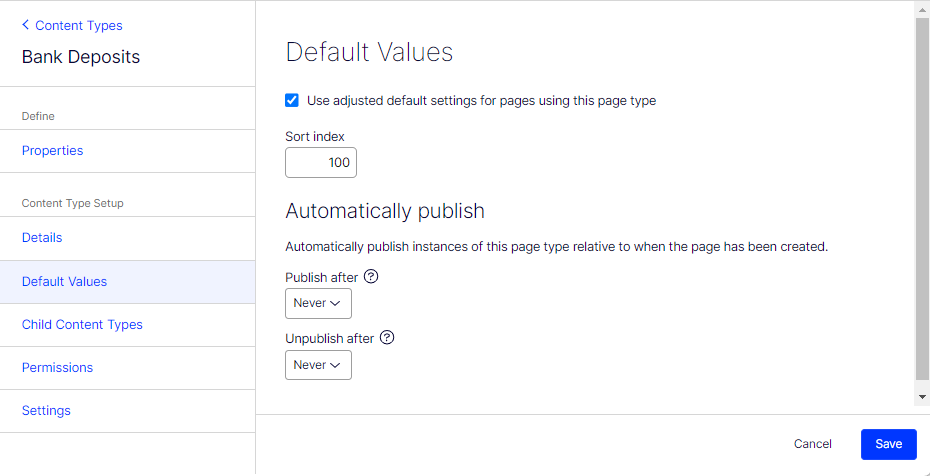930x476 pixels.
Task: Click the Automatically publish heading
Action: point(385,211)
